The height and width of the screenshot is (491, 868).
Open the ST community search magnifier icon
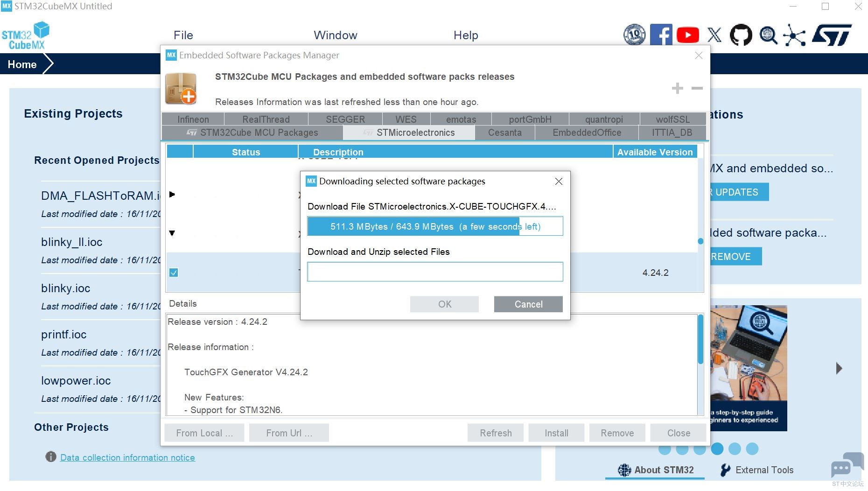point(768,35)
